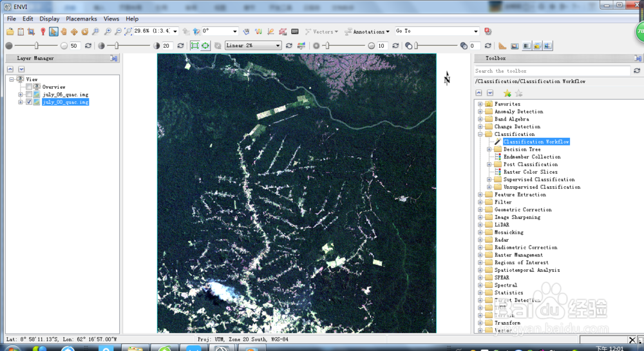Select the Fly four-arrow tool

[74, 32]
